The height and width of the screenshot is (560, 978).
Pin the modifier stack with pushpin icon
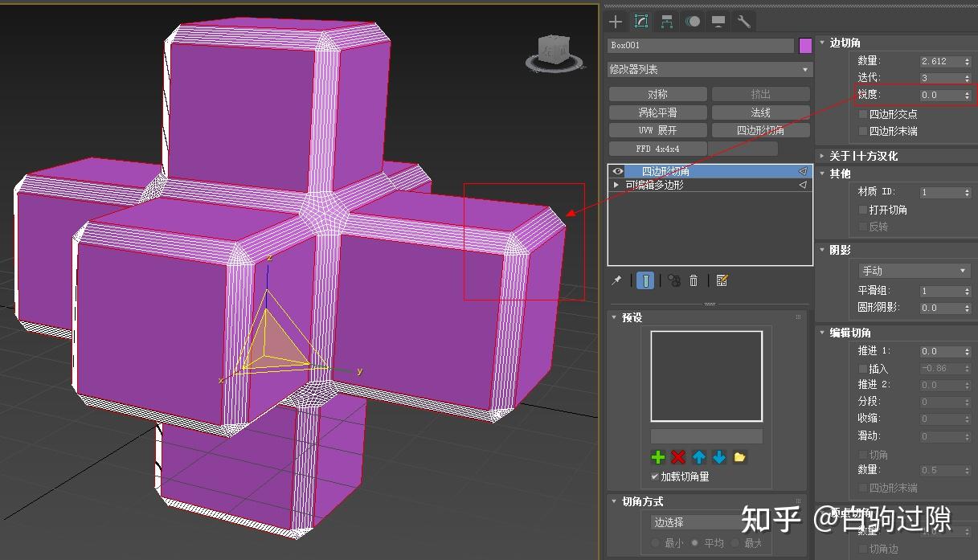coord(616,280)
